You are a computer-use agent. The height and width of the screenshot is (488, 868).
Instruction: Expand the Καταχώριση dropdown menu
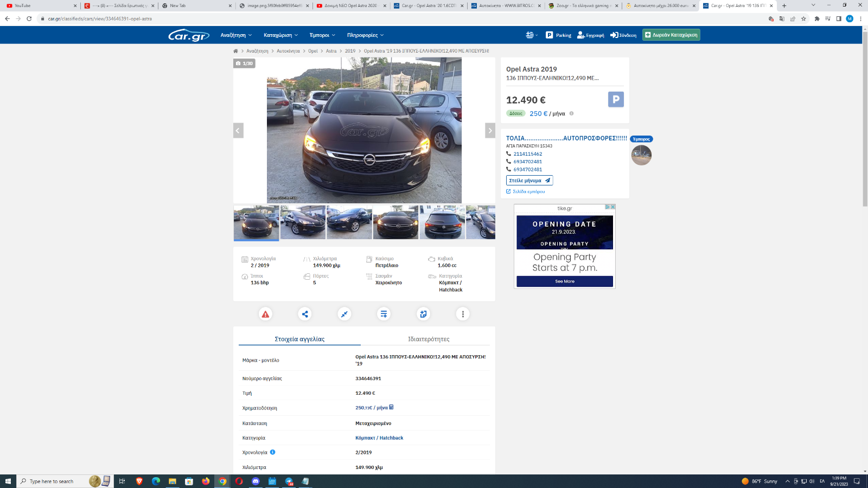point(280,35)
